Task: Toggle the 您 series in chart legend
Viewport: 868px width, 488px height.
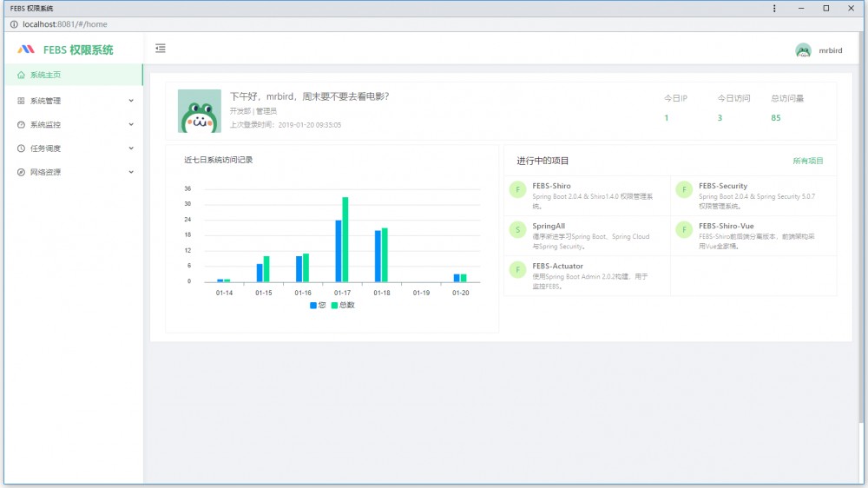Action: tap(318, 305)
